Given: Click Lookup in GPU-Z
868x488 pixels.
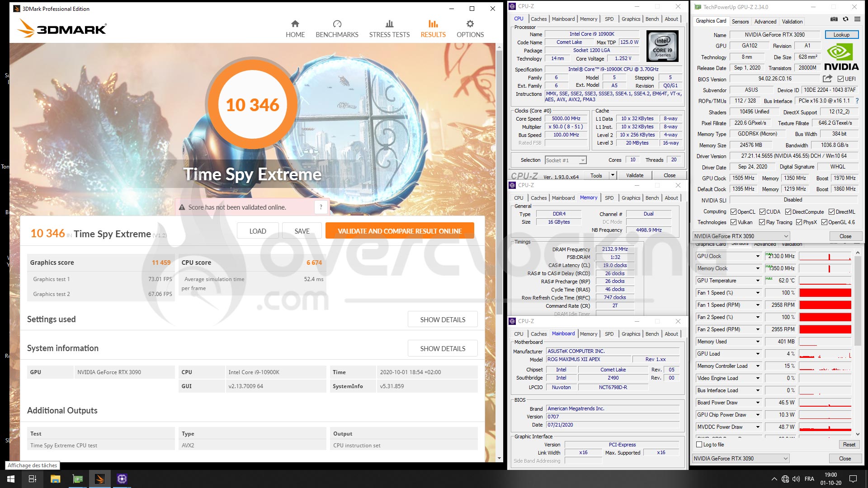Looking at the screenshot, I should (x=841, y=35).
